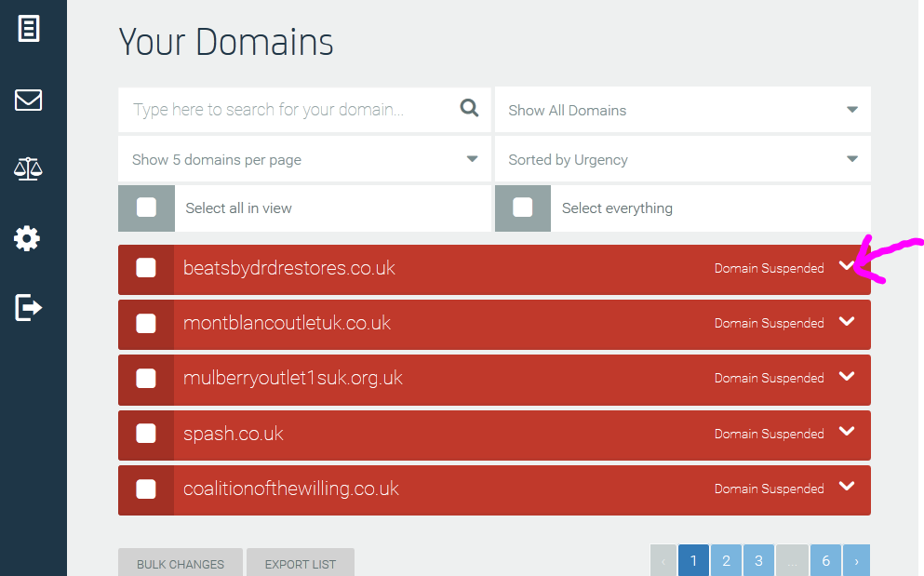Open the documents list sidebar icon
Viewport: 924px width, 576px height.
[28, 29]
